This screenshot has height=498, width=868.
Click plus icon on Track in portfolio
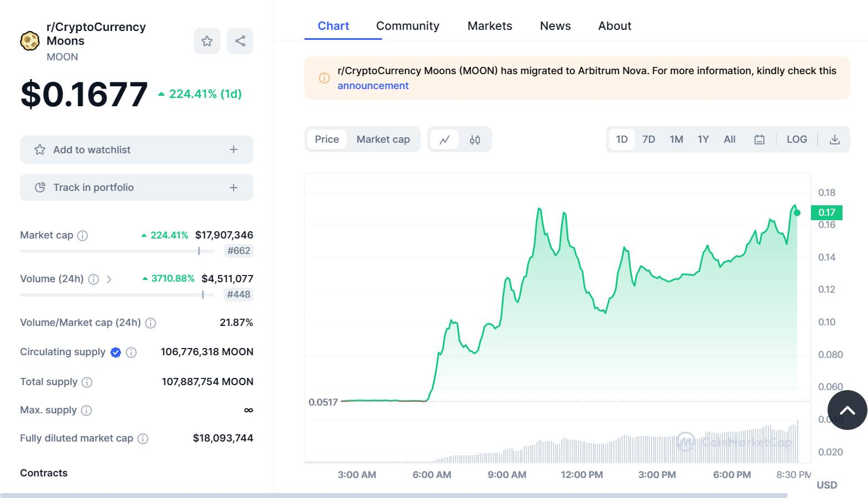(x=234, y=188)
